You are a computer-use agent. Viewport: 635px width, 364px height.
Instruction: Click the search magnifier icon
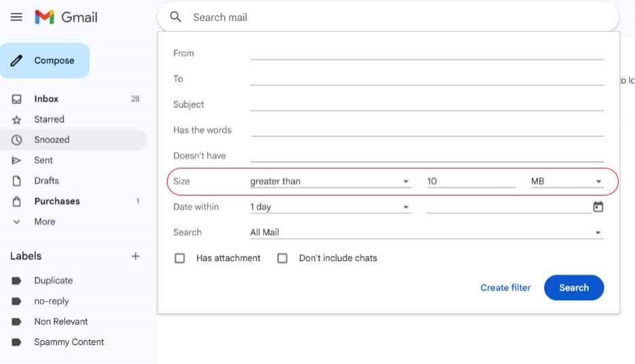click(x=176, y=18)
